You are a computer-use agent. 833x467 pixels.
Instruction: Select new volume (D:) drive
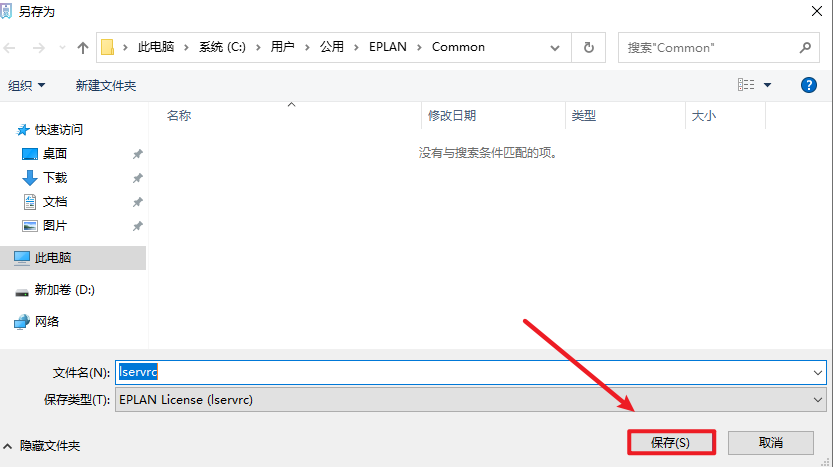(x=64, y=290)
